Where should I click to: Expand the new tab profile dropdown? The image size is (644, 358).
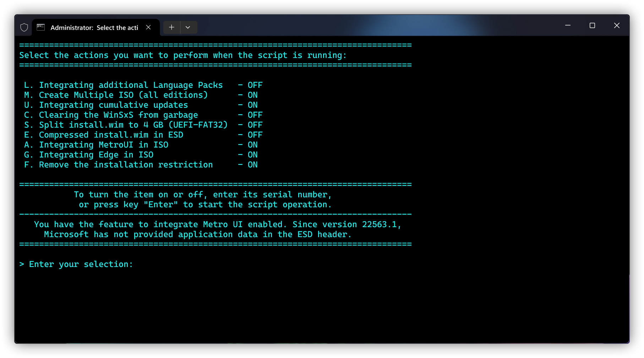point(188,27)
